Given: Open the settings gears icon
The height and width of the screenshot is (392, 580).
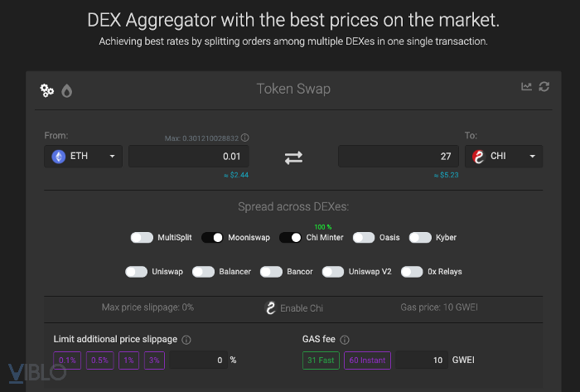Looking at the screenshot, I should tap(47, 90).
